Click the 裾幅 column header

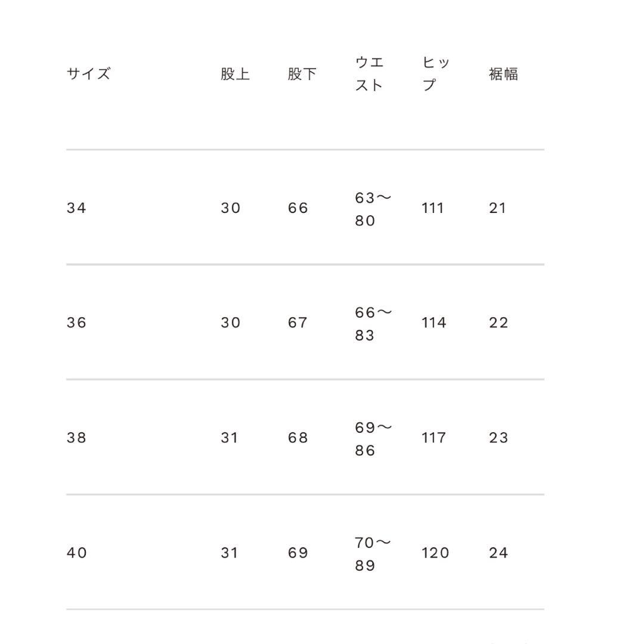[503, 74]
